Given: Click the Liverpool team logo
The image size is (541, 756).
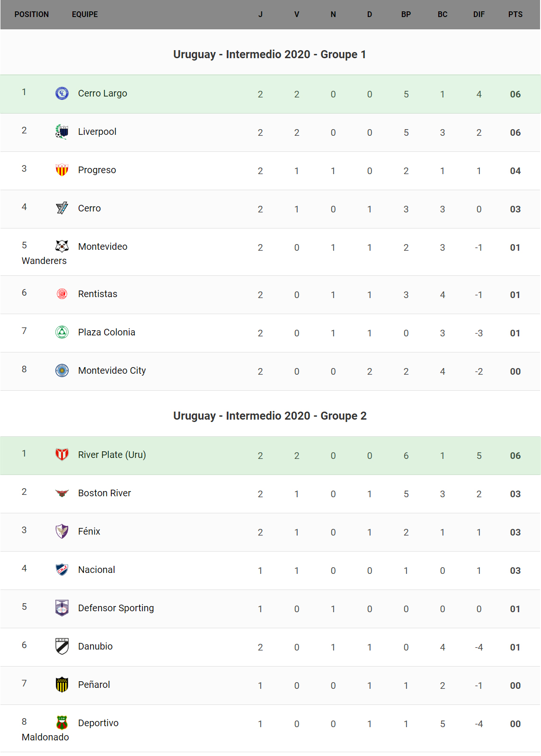Looking at the screenshot, I should pos(62,132).
